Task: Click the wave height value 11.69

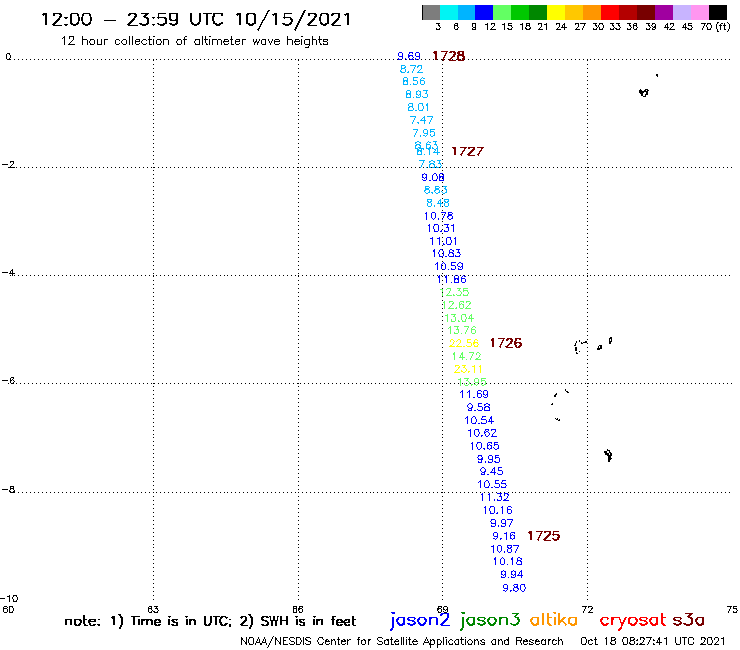Action: pos(474,394)
